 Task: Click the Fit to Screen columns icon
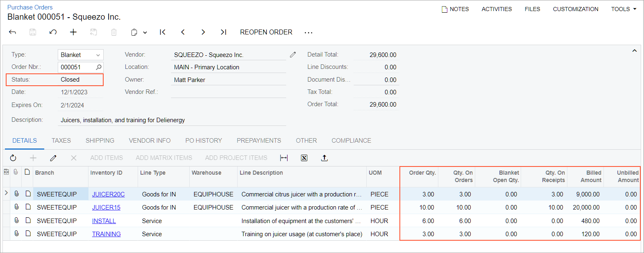[284, 158]
